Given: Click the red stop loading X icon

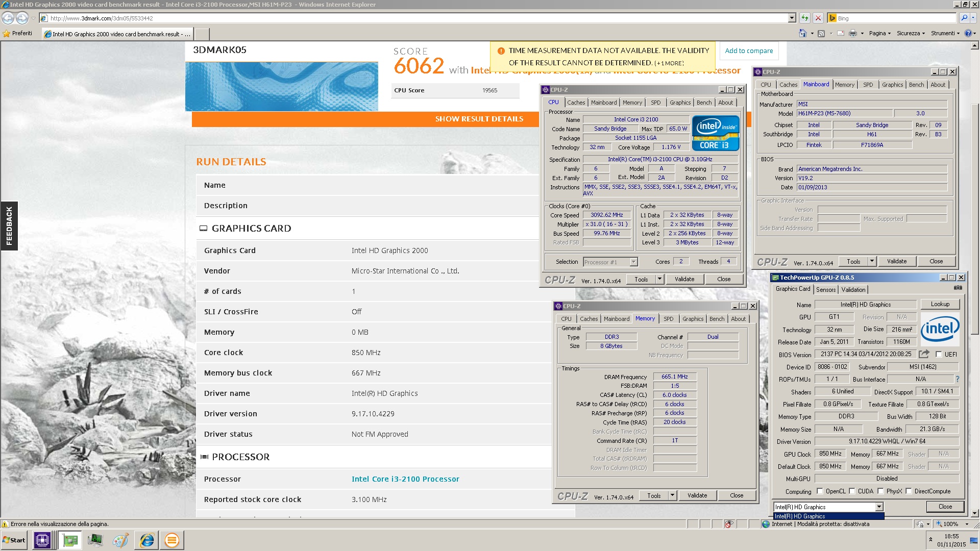Looking at the screenshot, I should (818, 18).
